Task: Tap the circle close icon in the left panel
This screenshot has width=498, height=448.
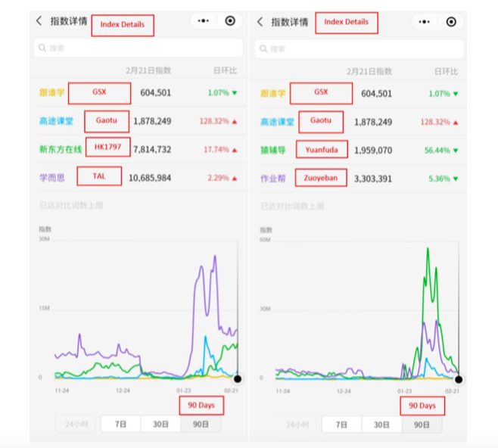Action: point(230,21)
